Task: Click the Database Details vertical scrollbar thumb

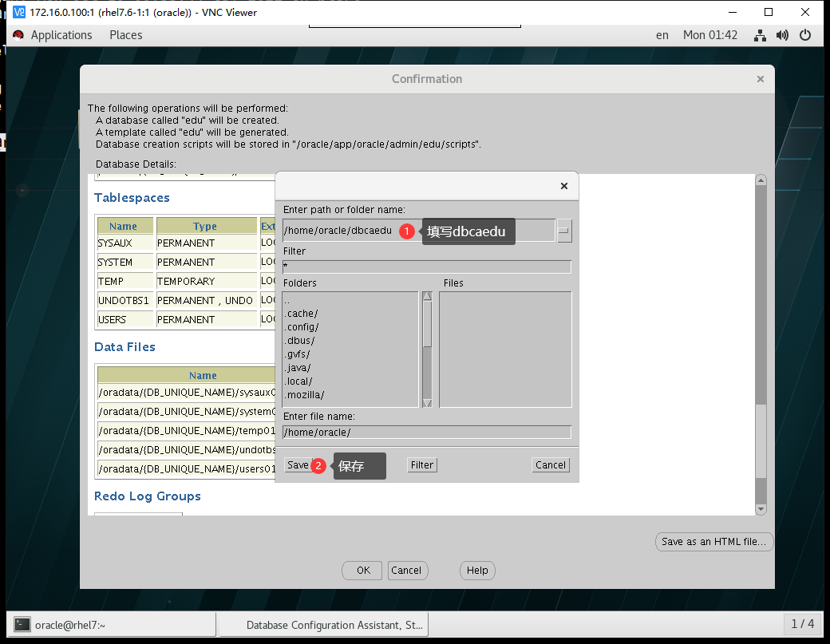Action: pos(761,441)
